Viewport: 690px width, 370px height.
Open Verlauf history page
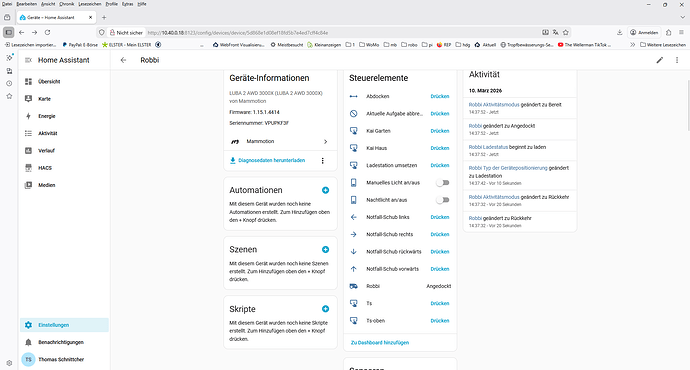[64, 150]
